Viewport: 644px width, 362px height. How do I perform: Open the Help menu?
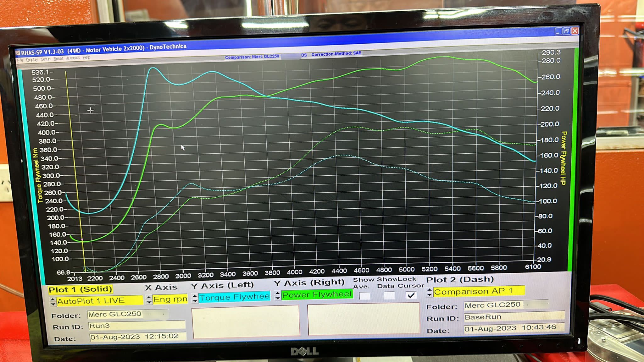tap(86, 58)
